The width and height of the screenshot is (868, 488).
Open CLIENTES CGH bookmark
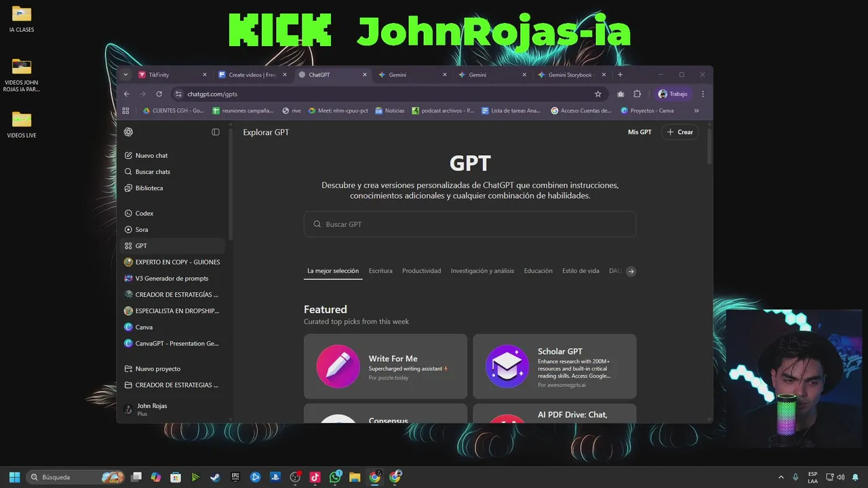[173, 110]
